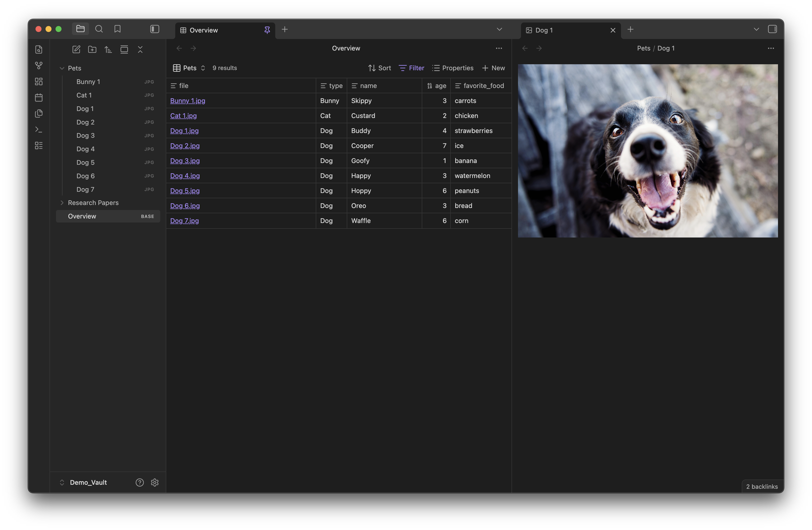Open the graph view icon in ribbon
812x530 pixels.
click(x=39, y=65)
